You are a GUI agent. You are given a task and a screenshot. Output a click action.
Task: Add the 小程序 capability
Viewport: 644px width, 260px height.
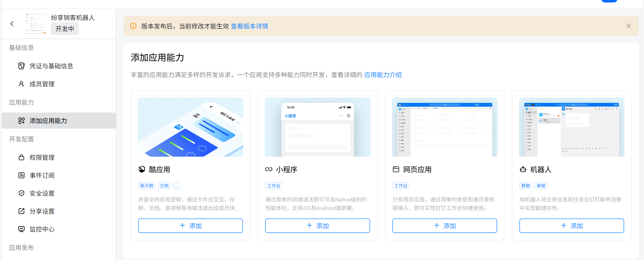point(317,226)
